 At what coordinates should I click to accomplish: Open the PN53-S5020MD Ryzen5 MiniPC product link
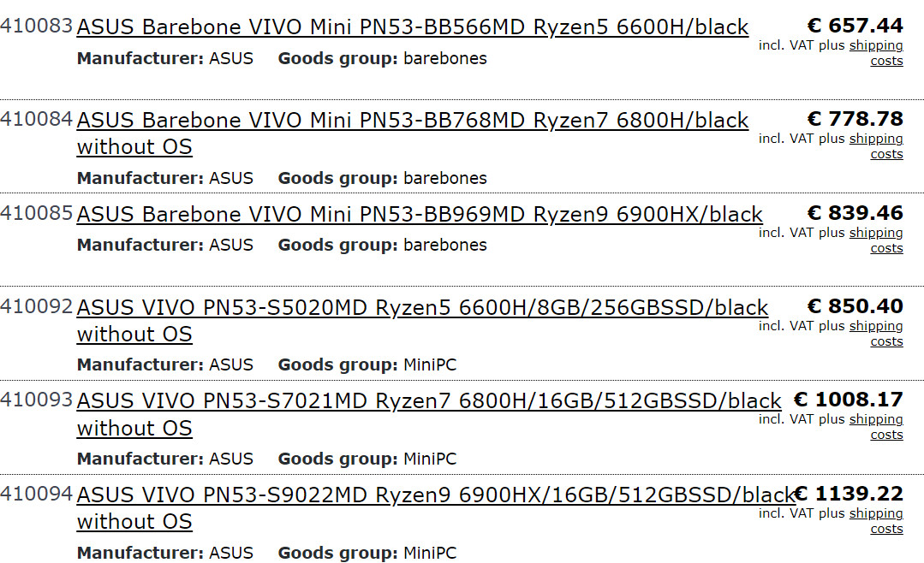click(x=421, y=307)
